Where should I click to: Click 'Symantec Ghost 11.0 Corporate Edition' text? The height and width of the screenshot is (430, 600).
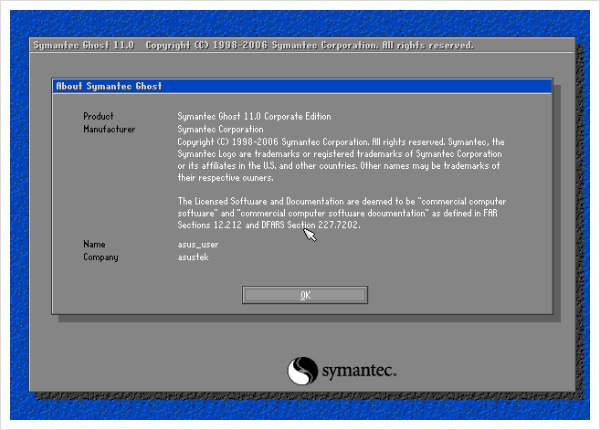pyautogui.click(x=254, y=117)
